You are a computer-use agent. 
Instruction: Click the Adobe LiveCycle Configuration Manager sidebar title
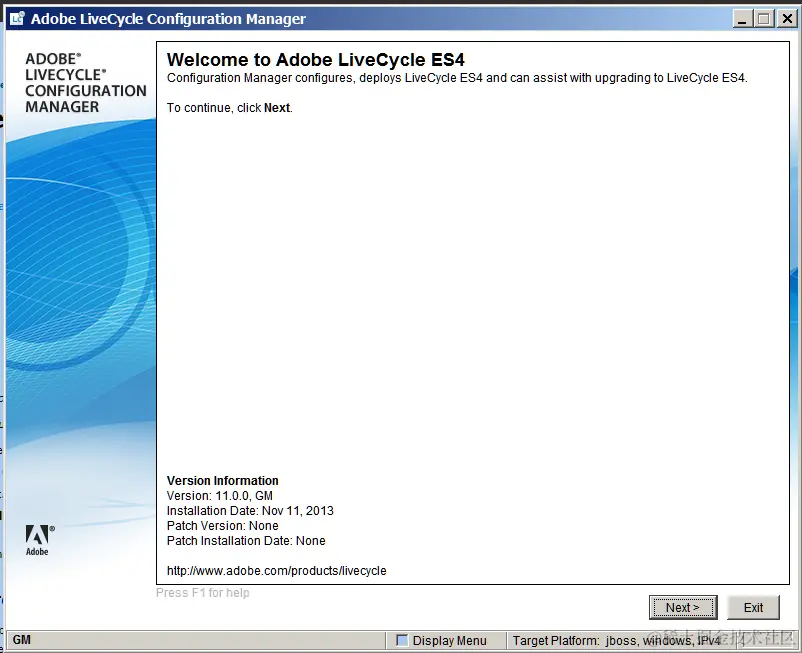[x=85, y=82]
